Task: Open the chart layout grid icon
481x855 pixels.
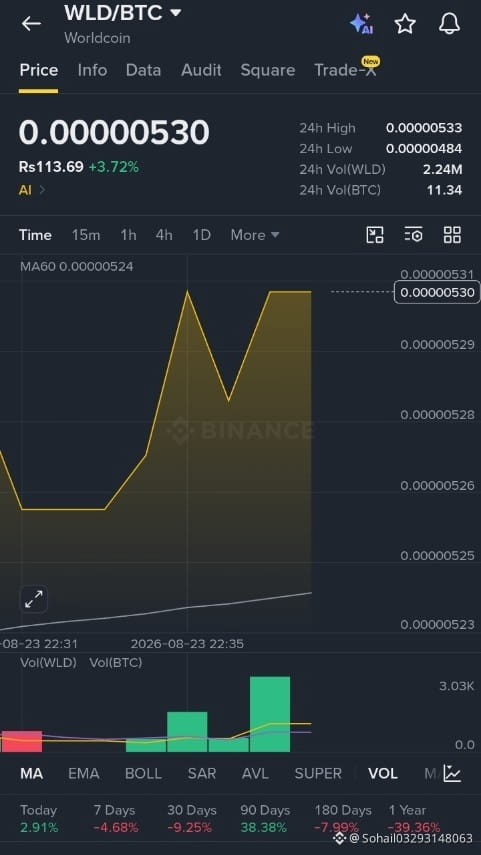Action: pyautogui.click(x=452, y=235)
